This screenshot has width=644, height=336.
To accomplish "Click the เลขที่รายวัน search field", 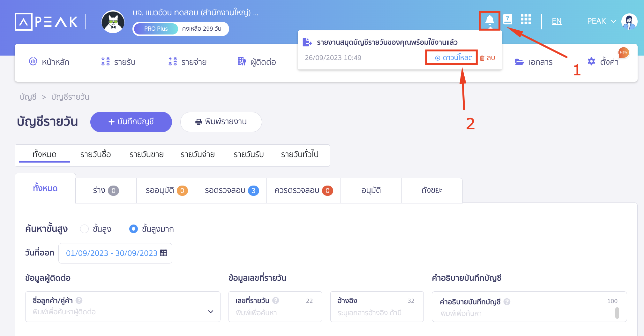I will pos(275,307).
